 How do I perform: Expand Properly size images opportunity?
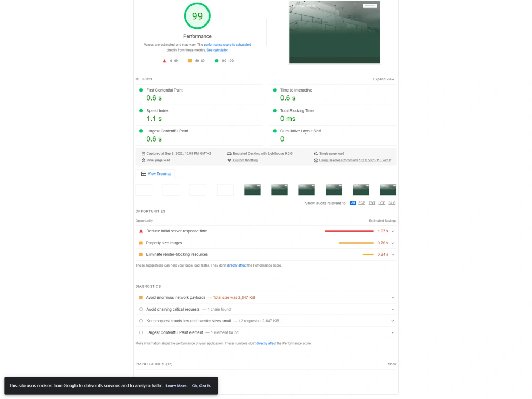click(x=393, y=243)
